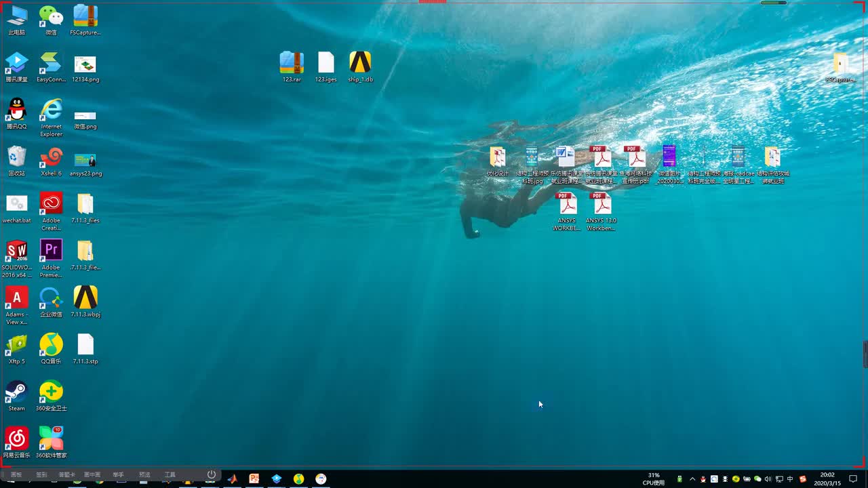Select the 鱼海网络科技 宣传册.pdf file
This screenshot has width=868, height=488.
pos(635,165)
